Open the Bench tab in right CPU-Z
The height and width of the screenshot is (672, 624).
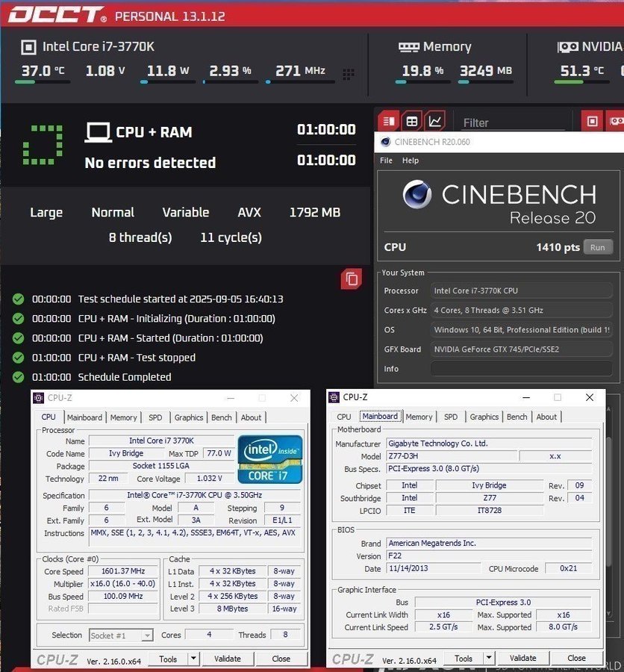tap(517, 417)
